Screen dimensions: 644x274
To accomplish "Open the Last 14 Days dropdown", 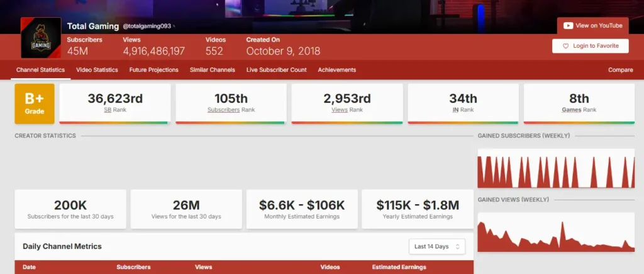I will 437,246.
